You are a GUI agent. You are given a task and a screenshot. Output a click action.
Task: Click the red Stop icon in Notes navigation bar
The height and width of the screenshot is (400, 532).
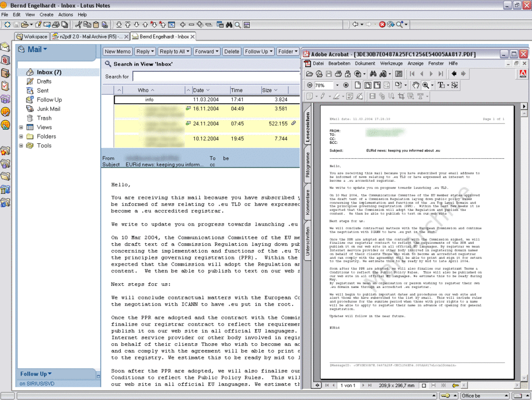382,24
